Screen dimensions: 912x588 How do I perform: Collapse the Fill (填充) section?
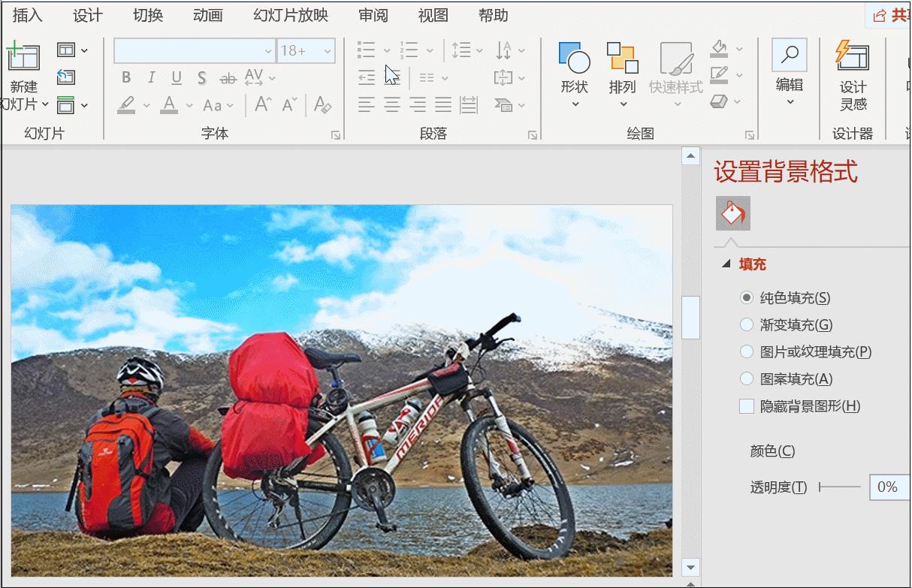(x=726, y=264)
